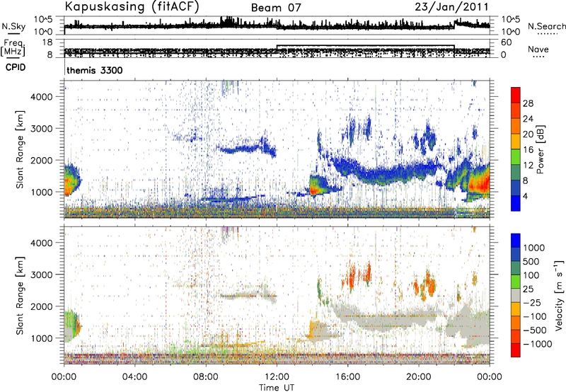Click the 'CPID' row label

point(16,67)
